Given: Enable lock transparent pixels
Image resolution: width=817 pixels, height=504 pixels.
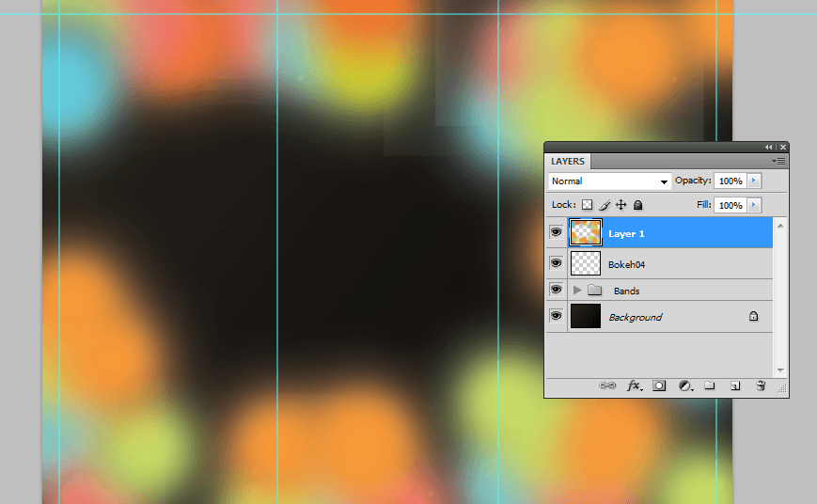Looking at the screenshot, I should (587, 205).
